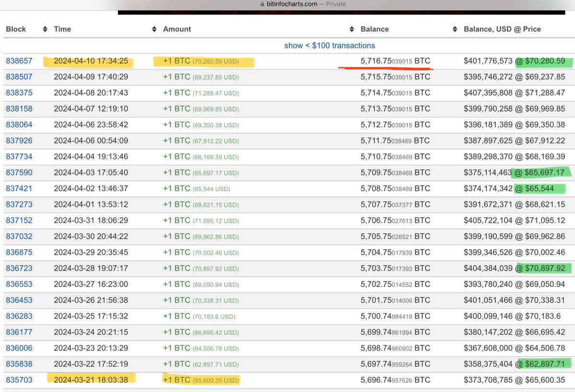Open block 836723 link

pos(19,269)
